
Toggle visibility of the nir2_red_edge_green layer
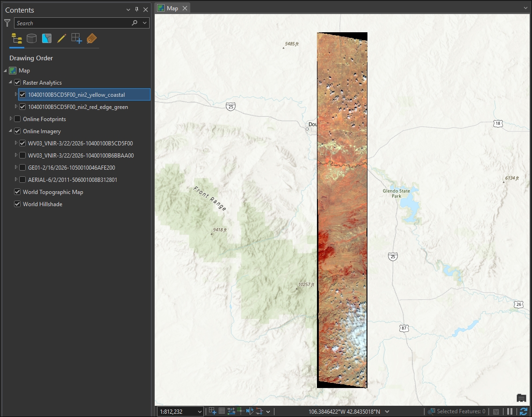pyautogui.click(x=22, y=107)
